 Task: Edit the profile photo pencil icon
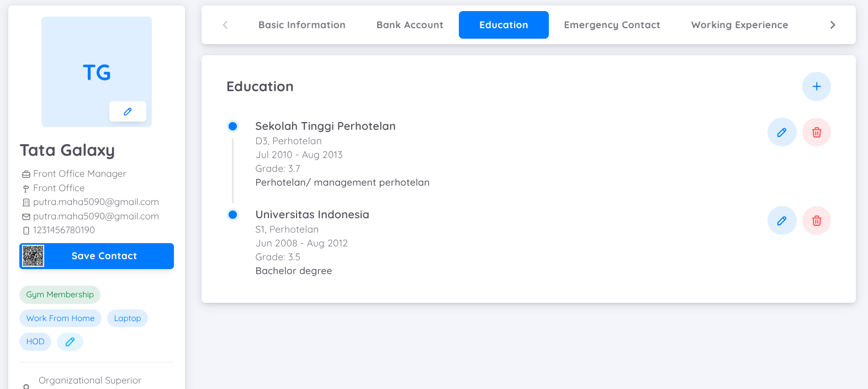[128, 111]
